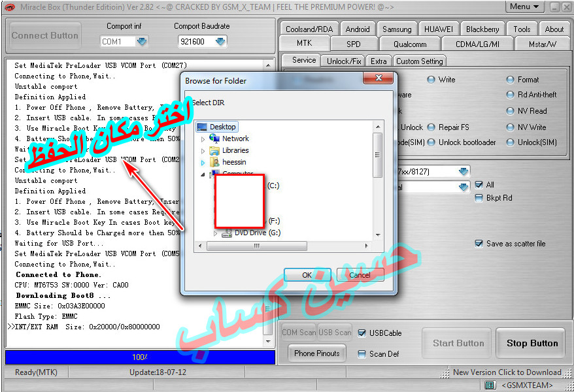The height and width of the screenshot is (392, 574).
Task: Switch to the Tools tab
Action: pos(522,29)
